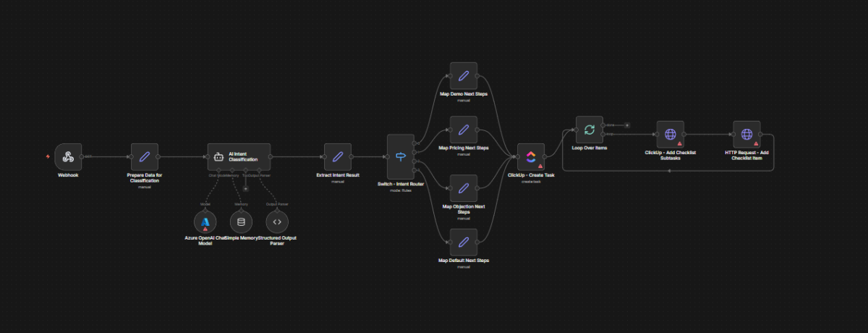Open HTTP Request - Add Checklist Item node
Viewport: 868px width, 333px height.
(x=746, y=135)
